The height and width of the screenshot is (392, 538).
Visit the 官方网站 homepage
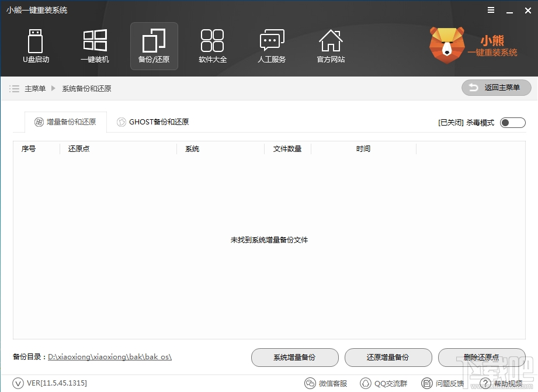(x=330, y=46)
